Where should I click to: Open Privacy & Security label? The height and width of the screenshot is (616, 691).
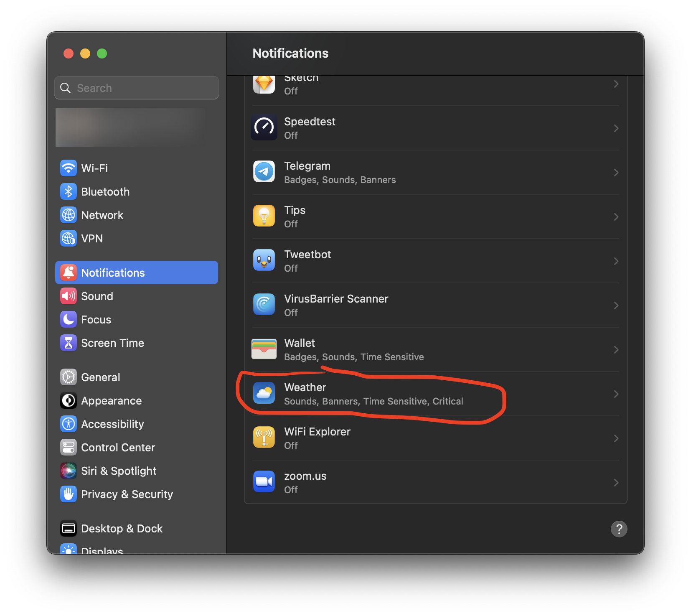127,494
